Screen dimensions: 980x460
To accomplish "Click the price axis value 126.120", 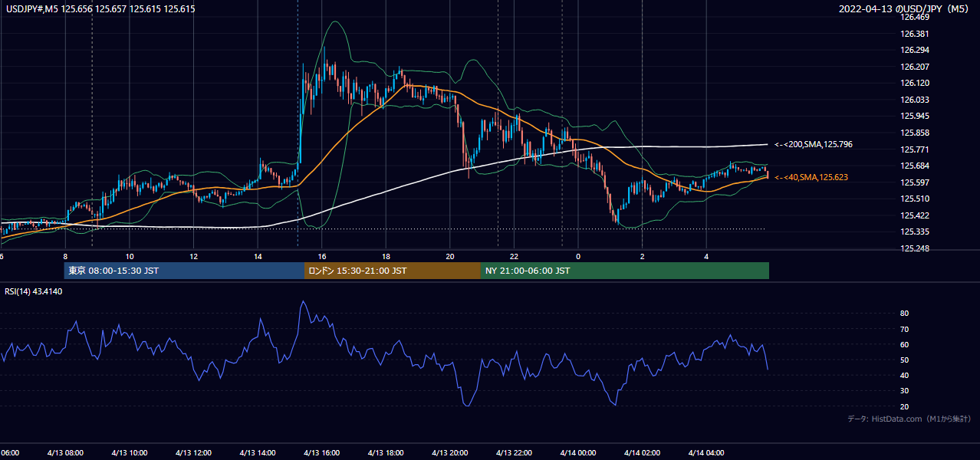I will click(914, 83).
